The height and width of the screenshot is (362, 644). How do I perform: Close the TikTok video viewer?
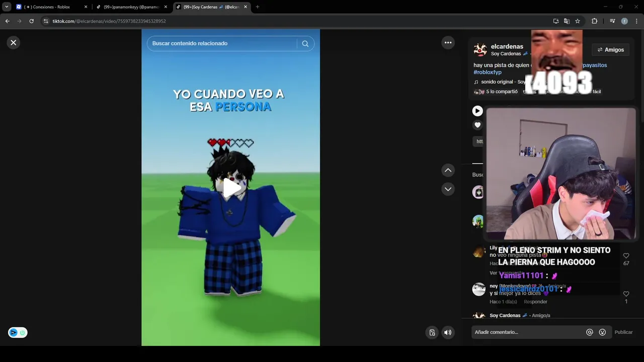click(x=14, y=43)
